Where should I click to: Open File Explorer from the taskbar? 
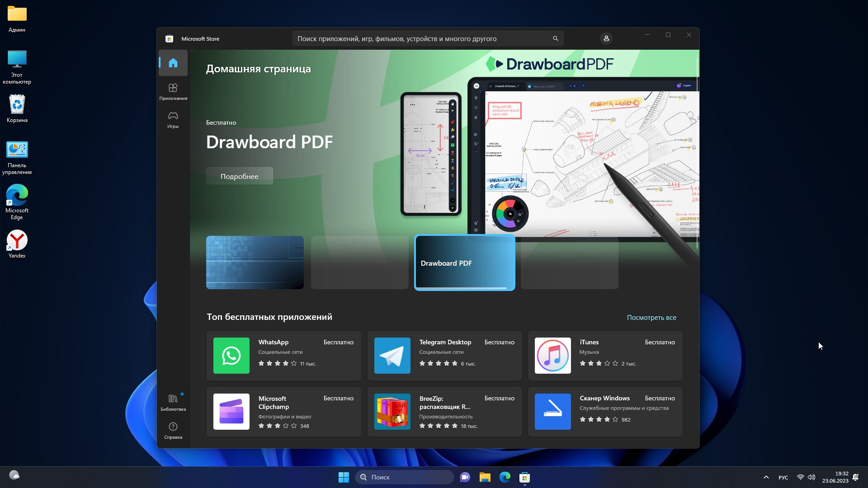point(485,477)
